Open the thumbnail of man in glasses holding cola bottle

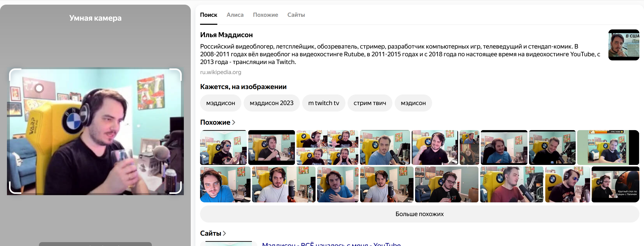[447, 184]
